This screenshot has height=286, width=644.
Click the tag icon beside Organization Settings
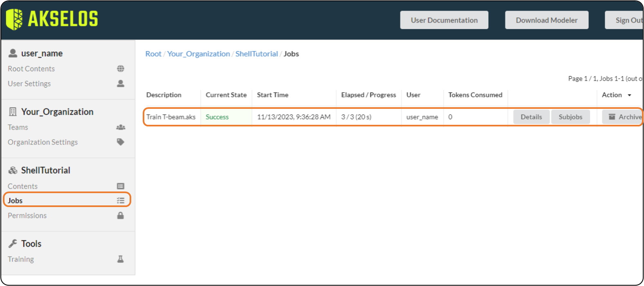pos(121,142)
